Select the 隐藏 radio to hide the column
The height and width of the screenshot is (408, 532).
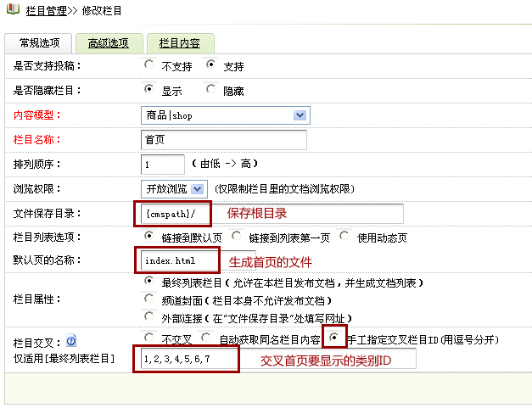pos(210,89)
